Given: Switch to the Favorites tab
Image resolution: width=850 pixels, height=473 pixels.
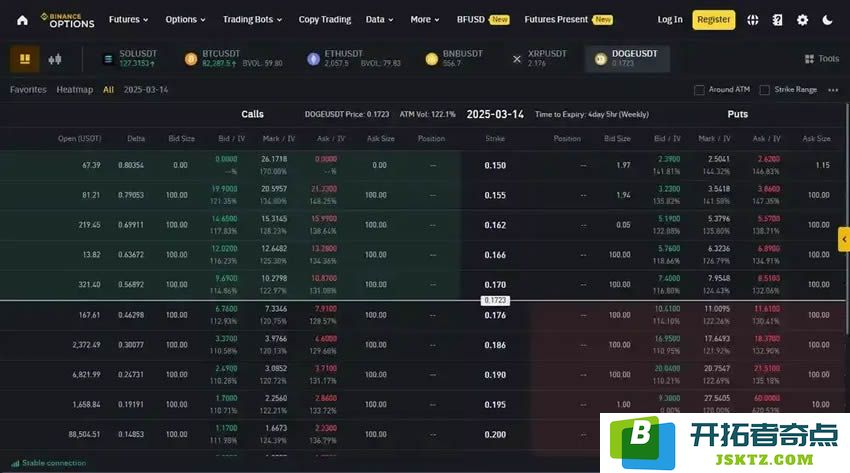Looking at the screenshot, I should pos(28,89).
